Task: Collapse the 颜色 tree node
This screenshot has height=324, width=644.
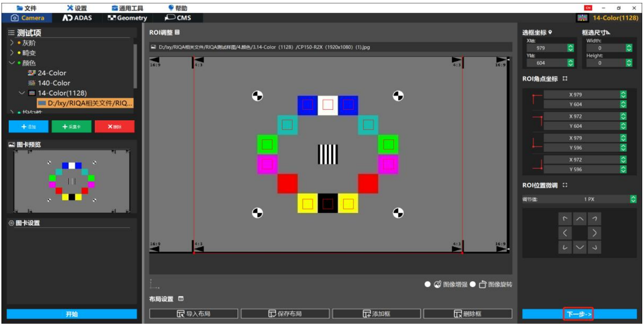Action: tap(12, 63)
